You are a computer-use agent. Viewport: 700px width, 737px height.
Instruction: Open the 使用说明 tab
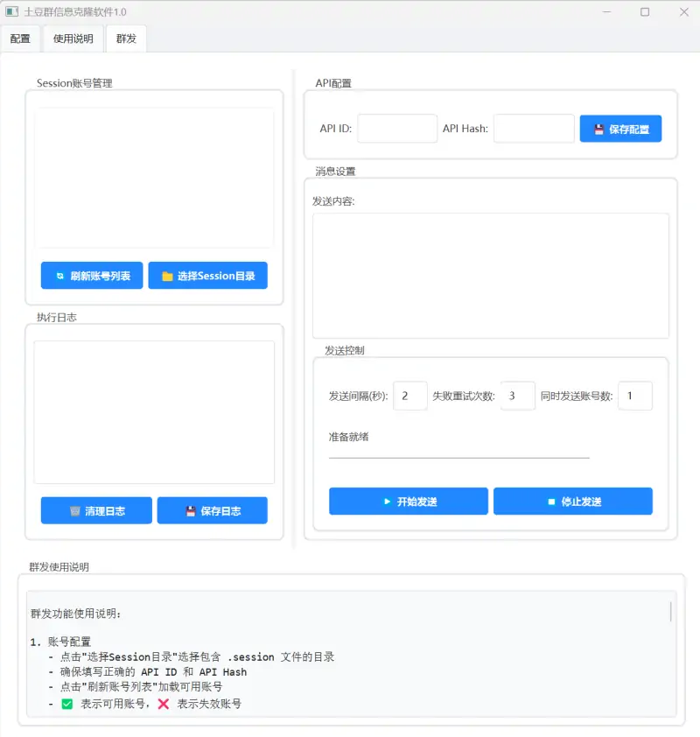[73, 39]
